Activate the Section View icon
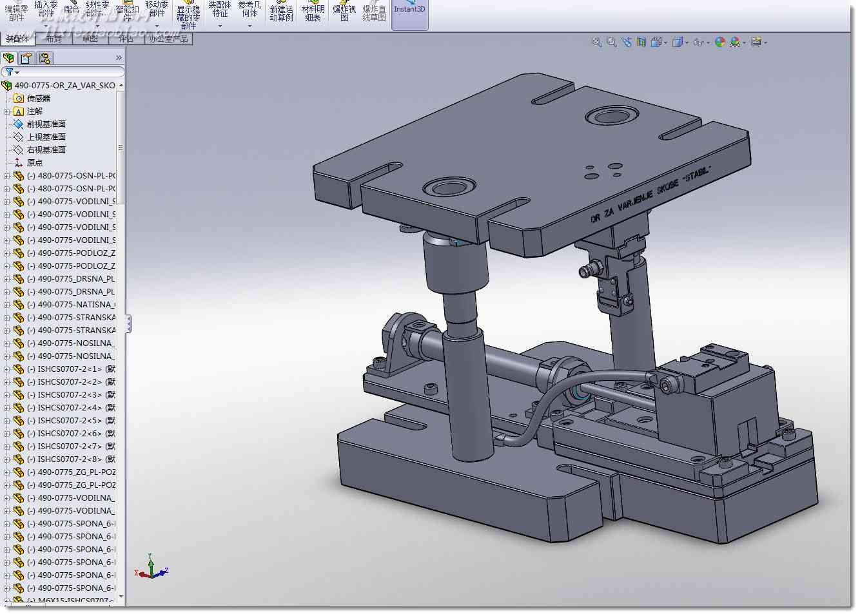 641,42
